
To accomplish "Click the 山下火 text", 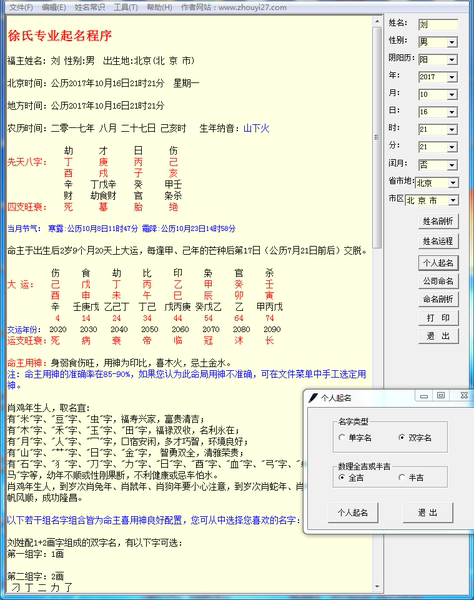I will pyautogui.click(x=256, y=128).
